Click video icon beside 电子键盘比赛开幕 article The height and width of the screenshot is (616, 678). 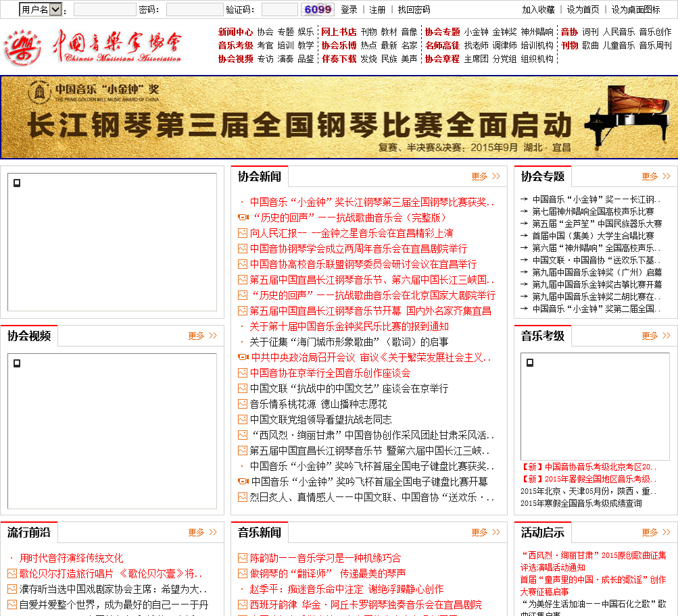coord(243,482)
